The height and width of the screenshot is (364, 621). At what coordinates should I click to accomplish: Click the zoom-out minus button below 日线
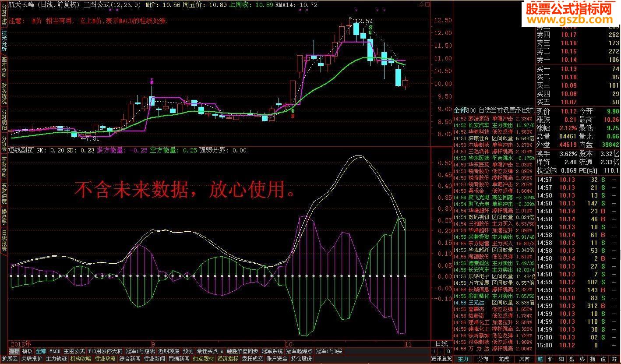441,351
